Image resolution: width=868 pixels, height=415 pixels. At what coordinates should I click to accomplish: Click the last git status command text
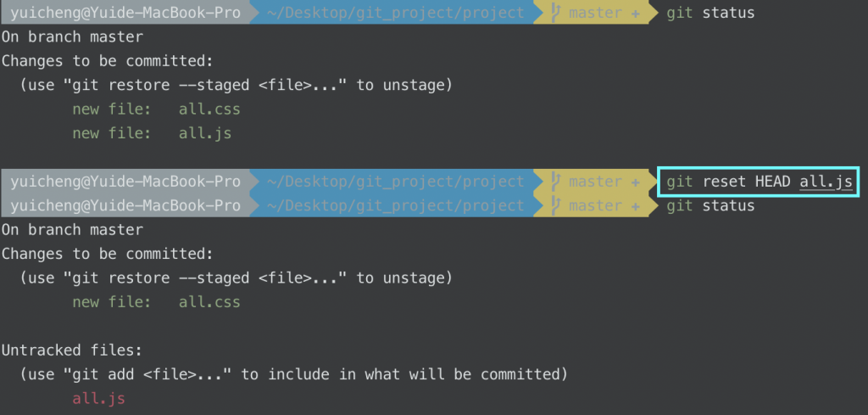[x=710, y=206]
